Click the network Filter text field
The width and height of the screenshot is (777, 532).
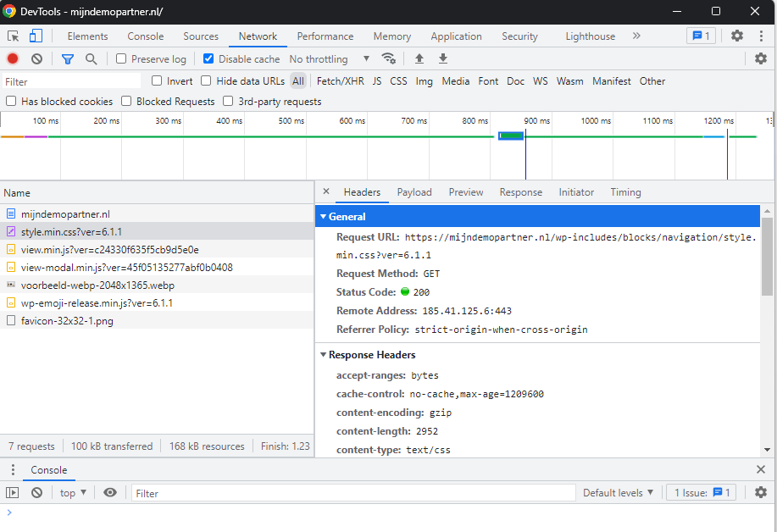point(72,81)
